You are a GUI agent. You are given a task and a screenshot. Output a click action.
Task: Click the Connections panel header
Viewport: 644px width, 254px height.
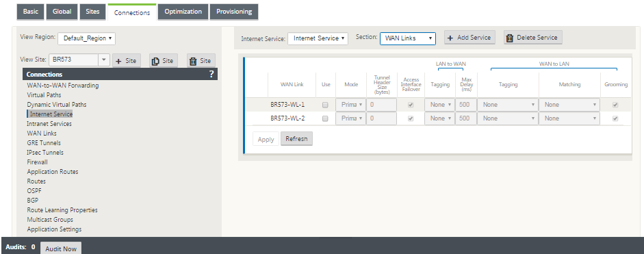[x=120, y=74]
